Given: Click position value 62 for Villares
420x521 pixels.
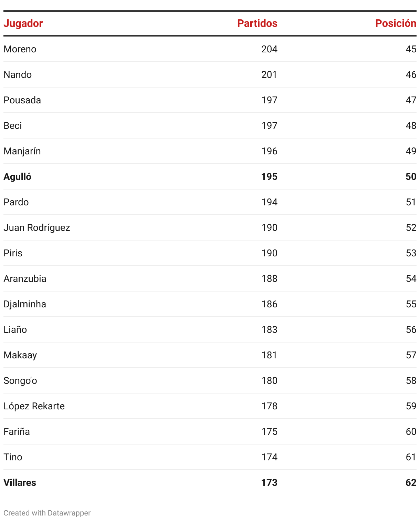Looking at the screenshot, I should [x=411, y=483].
